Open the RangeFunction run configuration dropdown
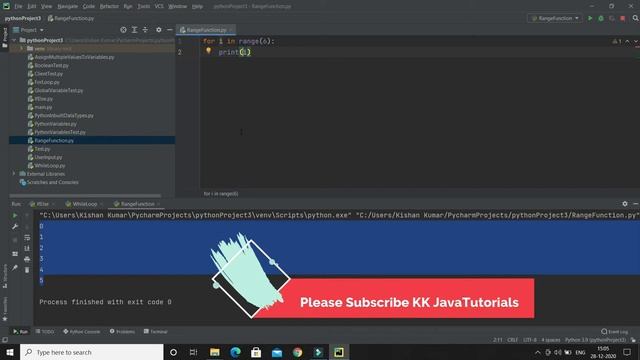 click(x=555, y=18)
